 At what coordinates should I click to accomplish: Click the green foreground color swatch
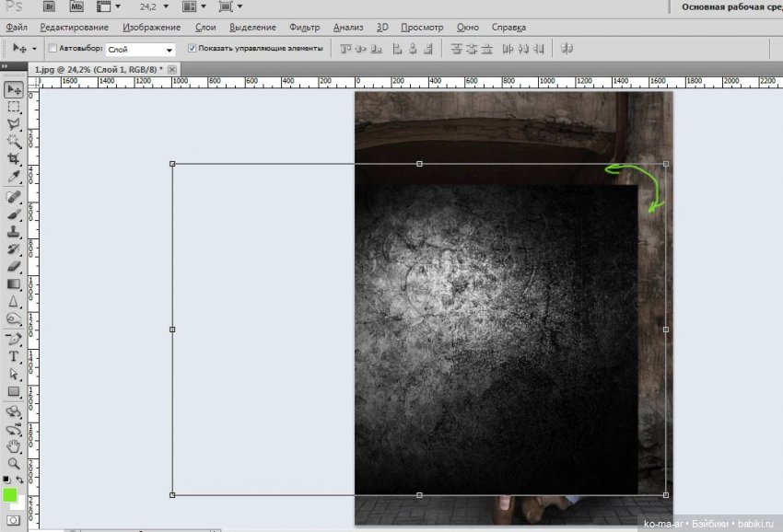(10, 495)
